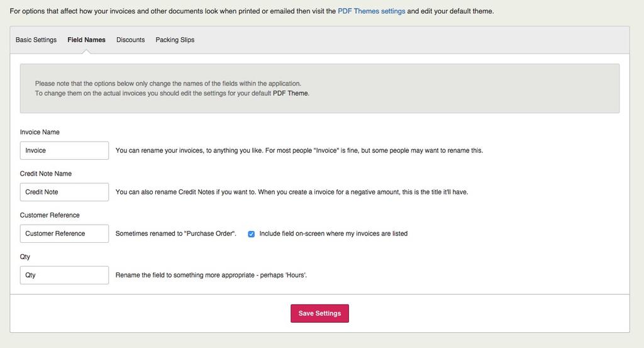Select the Customer Reference input box
Viewport: 644px width, 348px height.
[x=64, y=233]
